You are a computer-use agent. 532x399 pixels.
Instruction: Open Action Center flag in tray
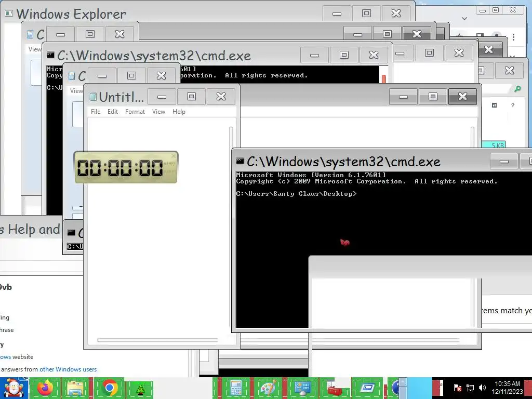coord(457,388)
